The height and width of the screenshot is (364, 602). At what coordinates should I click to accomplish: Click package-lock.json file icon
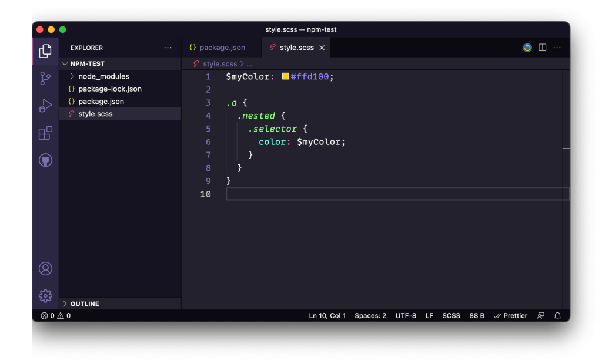coord(71,89)
